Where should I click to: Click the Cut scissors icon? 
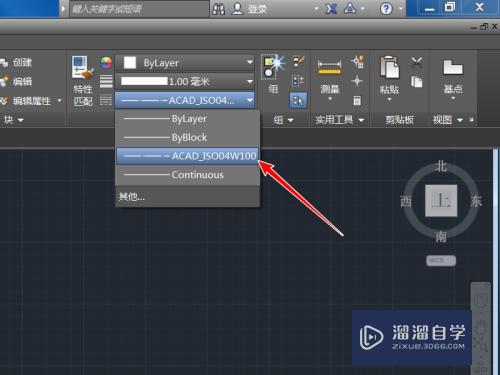click(x=417, y=62)
